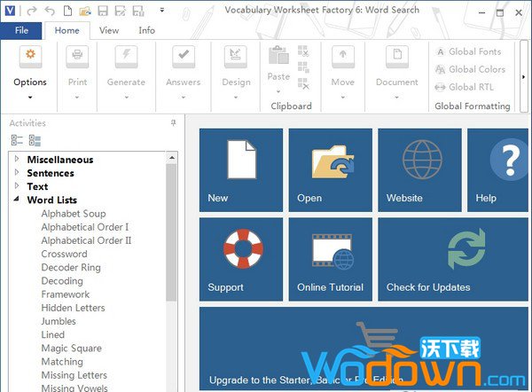Select Matching activity
The height and width of the screenshot is (392, 532).
point(62,362)
